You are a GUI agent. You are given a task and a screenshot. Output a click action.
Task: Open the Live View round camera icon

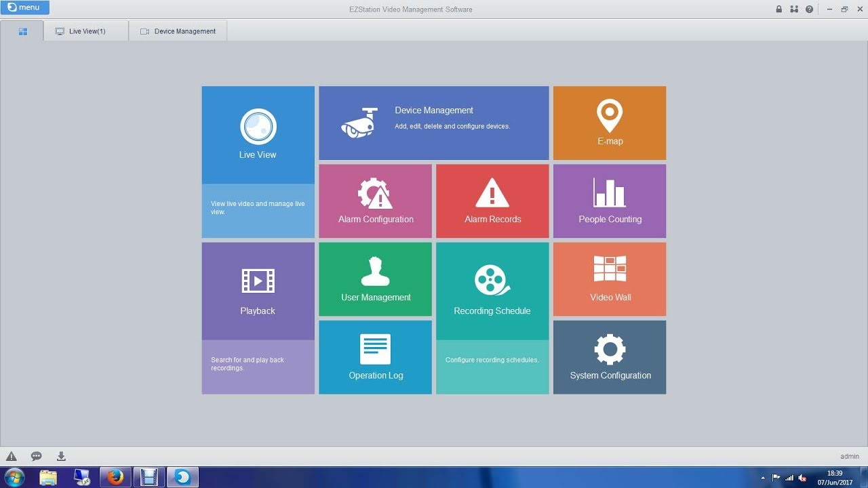pos(258,126)
